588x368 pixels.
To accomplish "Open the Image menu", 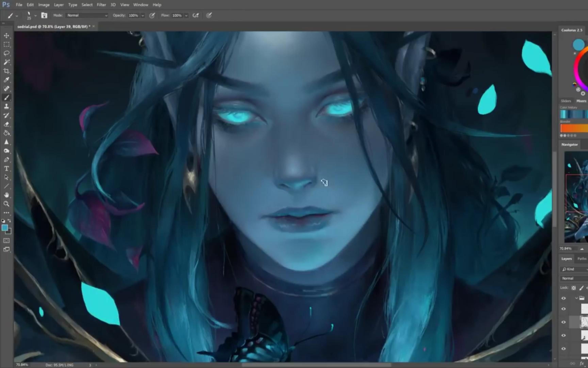I will tap(44, 5).
